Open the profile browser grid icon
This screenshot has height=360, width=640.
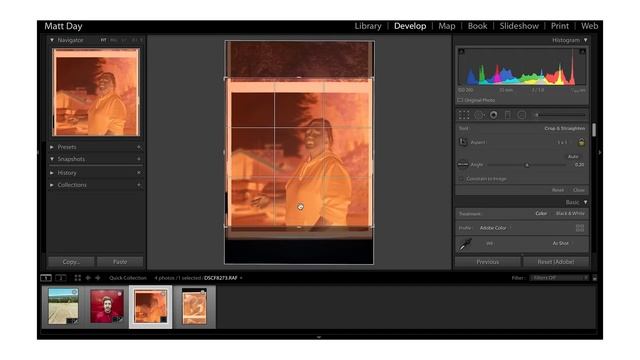pos(580,228)
